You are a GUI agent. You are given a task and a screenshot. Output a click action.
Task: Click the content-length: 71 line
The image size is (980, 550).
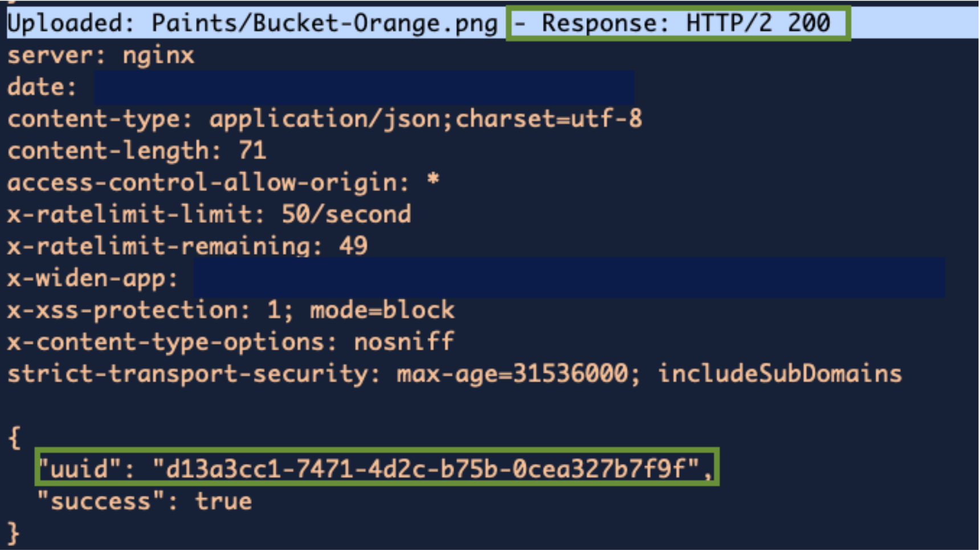137,151
